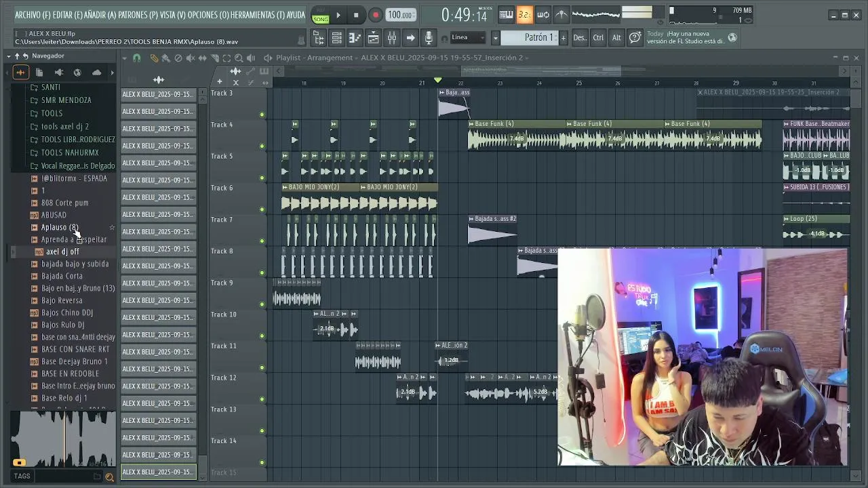The width and height of the screenshot is (868, 488).
Task: Select the Mute tool in Playlist toolbar
Action: click(191, 58)
